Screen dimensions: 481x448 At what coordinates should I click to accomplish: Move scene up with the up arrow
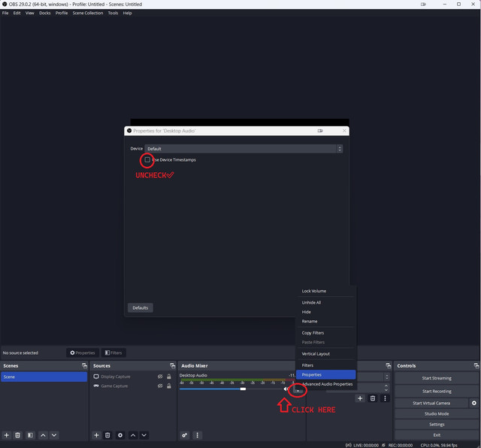point(43,434)
